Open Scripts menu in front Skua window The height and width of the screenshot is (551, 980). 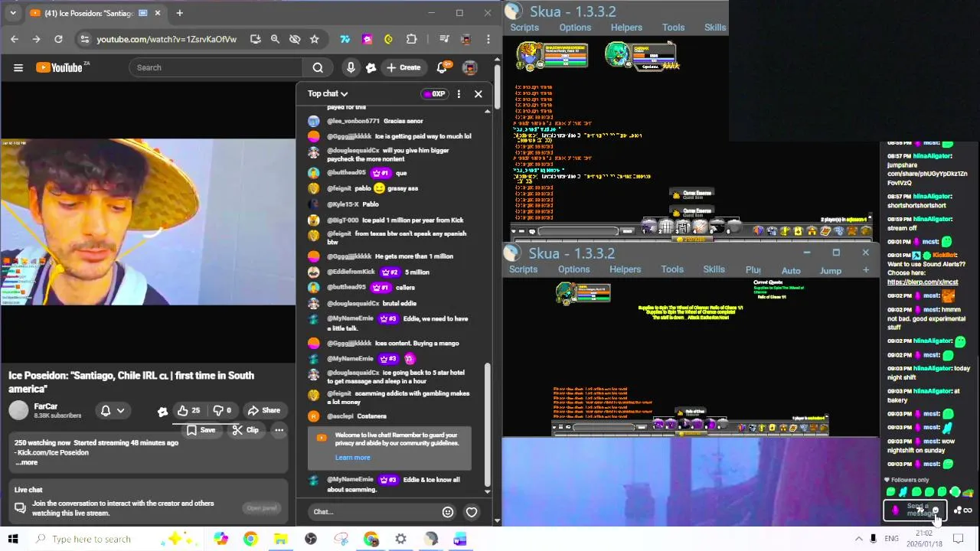tap(524, 269)
